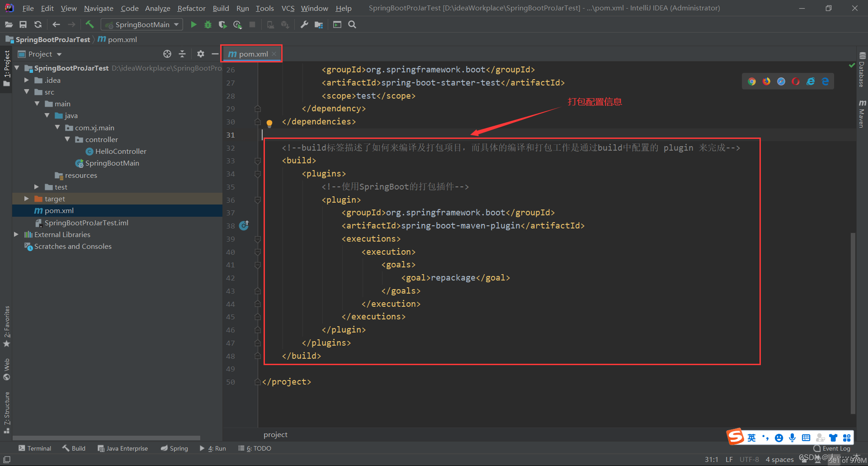Run with coverage using the shield icon
This screenshot has height=466, width=868.
coord(222,24)
